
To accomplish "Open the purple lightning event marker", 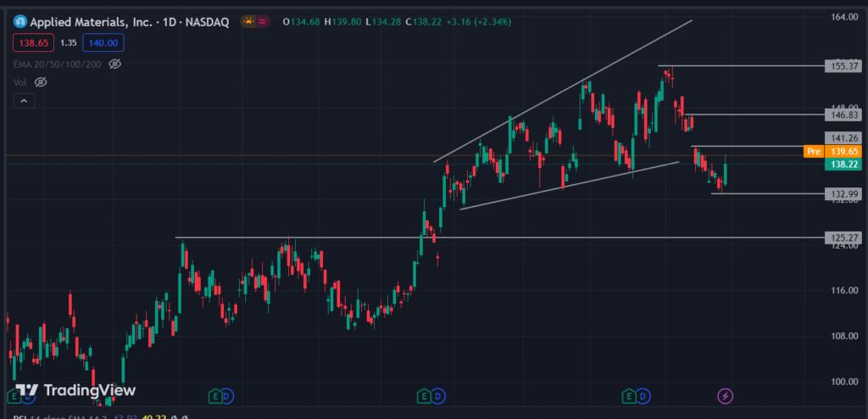I will 726,396.
